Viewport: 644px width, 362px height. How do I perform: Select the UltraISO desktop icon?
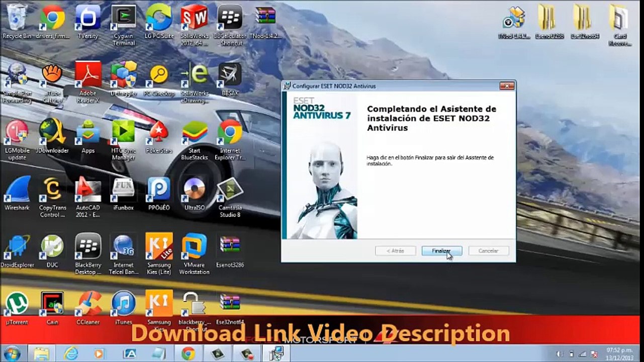(195, 194)
